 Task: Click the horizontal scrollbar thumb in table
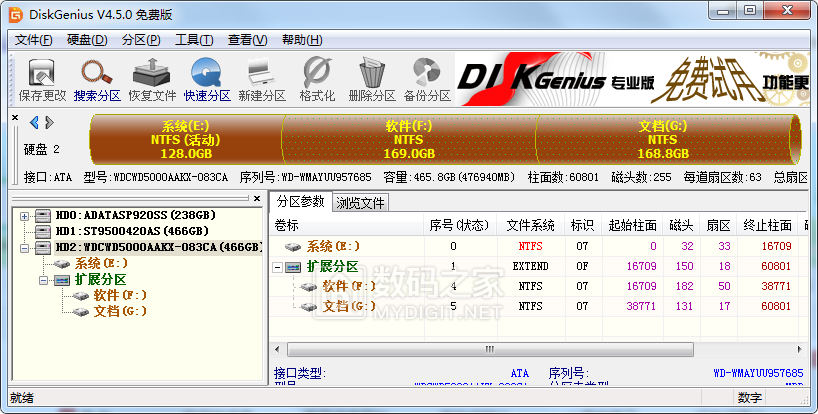click(x=490, y=349)
